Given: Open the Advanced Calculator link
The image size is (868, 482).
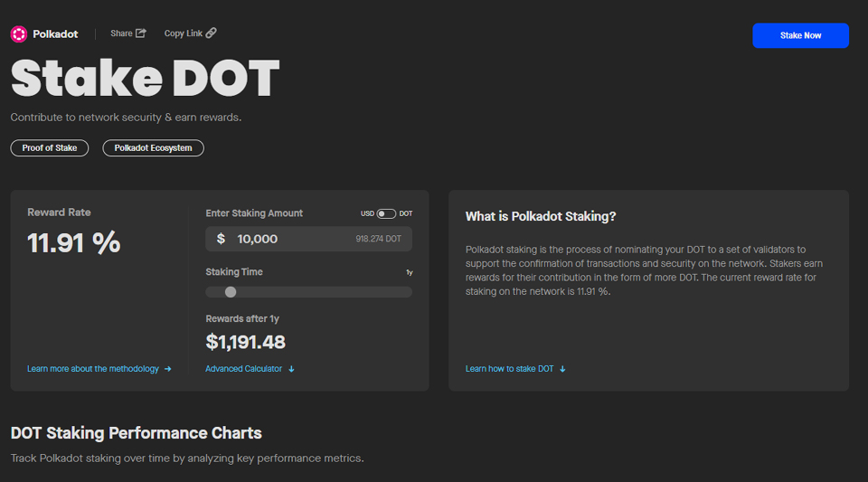Looking at the screenshot, I should [250, 369].
